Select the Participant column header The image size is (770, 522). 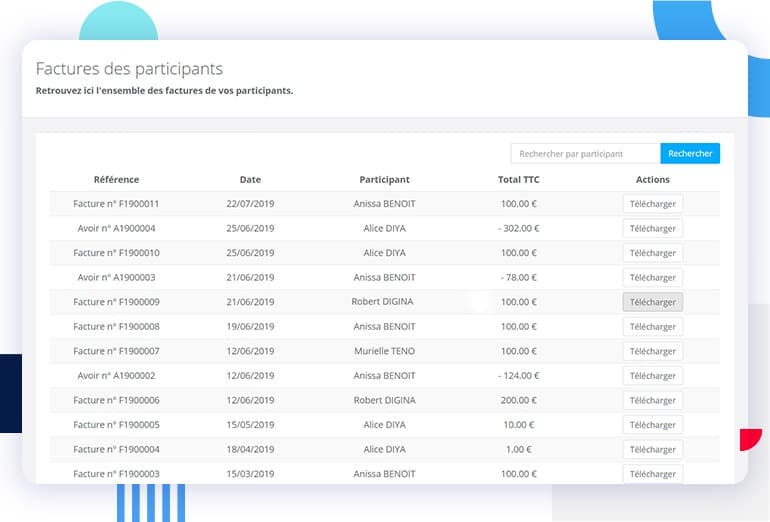384,180
